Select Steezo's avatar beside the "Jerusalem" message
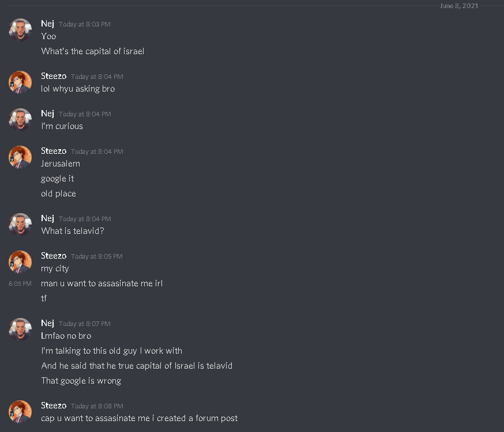This screenshot has height=432, width=504. 20,157
